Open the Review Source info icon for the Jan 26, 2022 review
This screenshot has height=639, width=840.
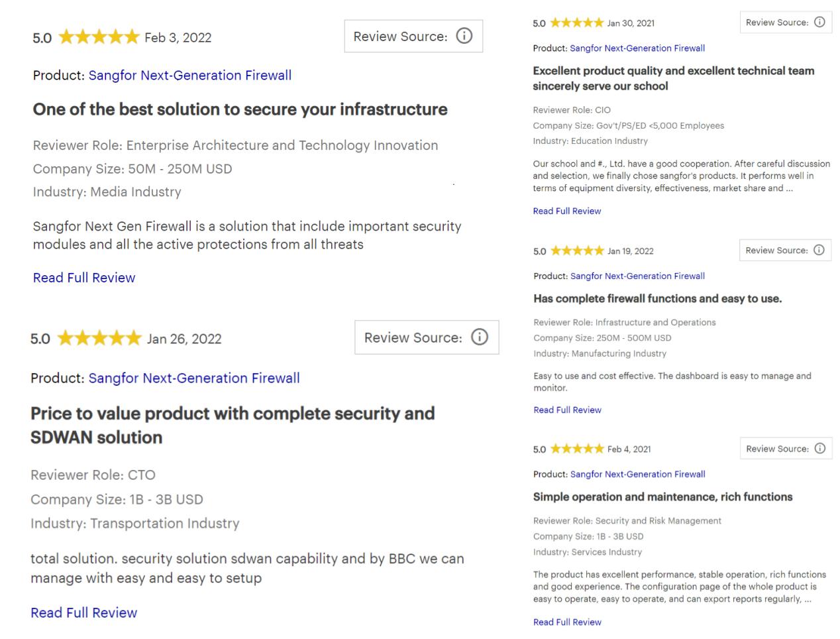479,337
